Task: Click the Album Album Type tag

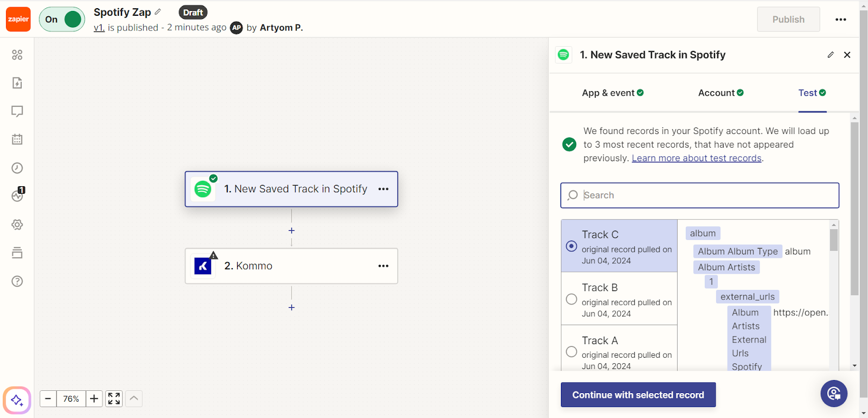Action: tap(738, 251)
